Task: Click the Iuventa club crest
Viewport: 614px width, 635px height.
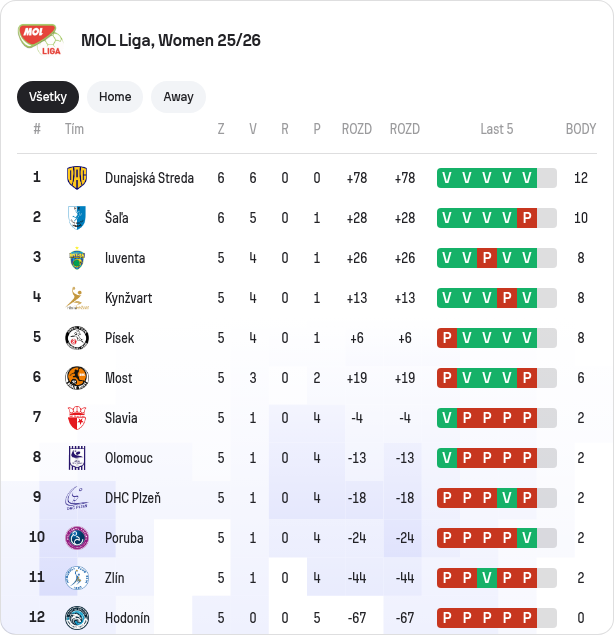Action: point(77,257)
